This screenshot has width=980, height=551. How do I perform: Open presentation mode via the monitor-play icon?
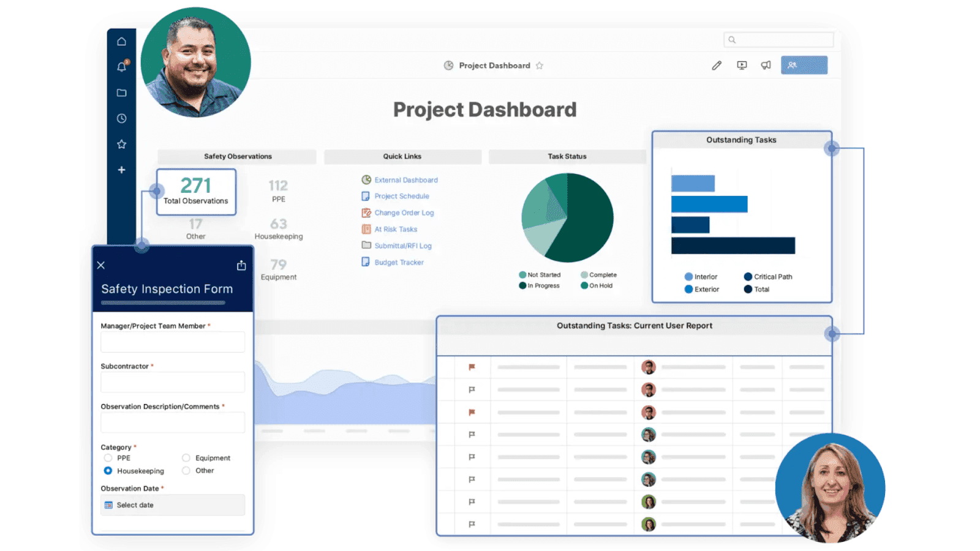click(x=741, y=65)
